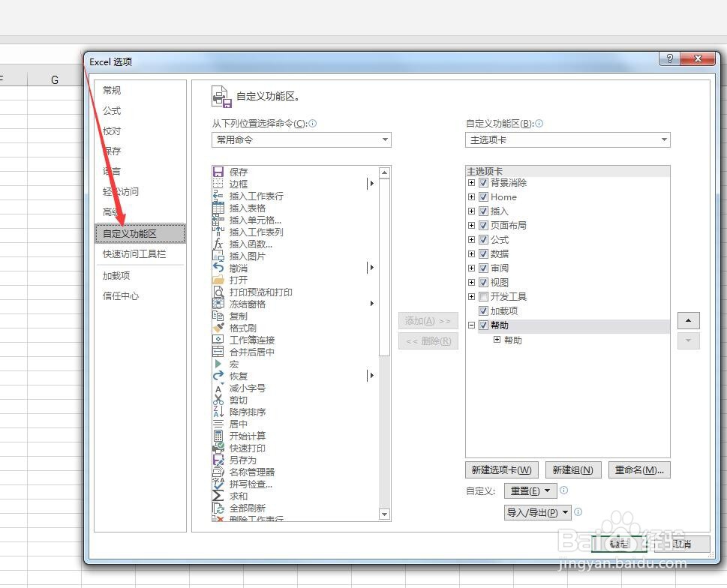Open the 导入/导出(P) dropdown
This screenshot has height=588, width=727.
[x=537, y=512]
